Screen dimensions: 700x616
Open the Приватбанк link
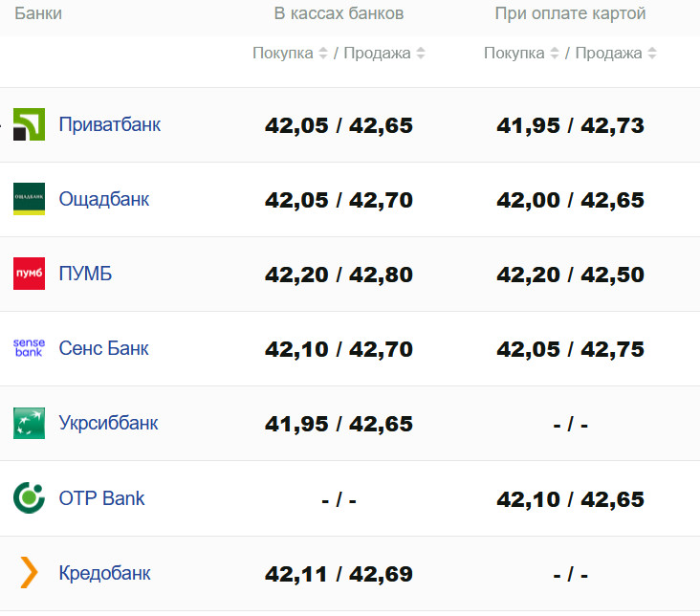coord(109,124)
